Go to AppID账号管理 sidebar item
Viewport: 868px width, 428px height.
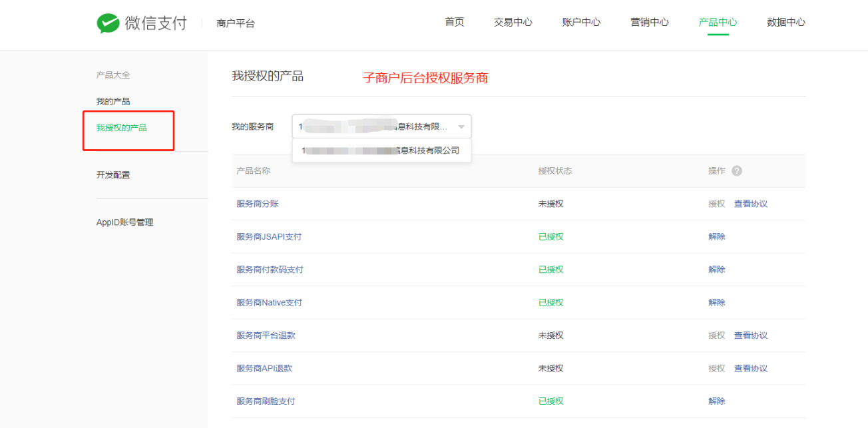124,222
